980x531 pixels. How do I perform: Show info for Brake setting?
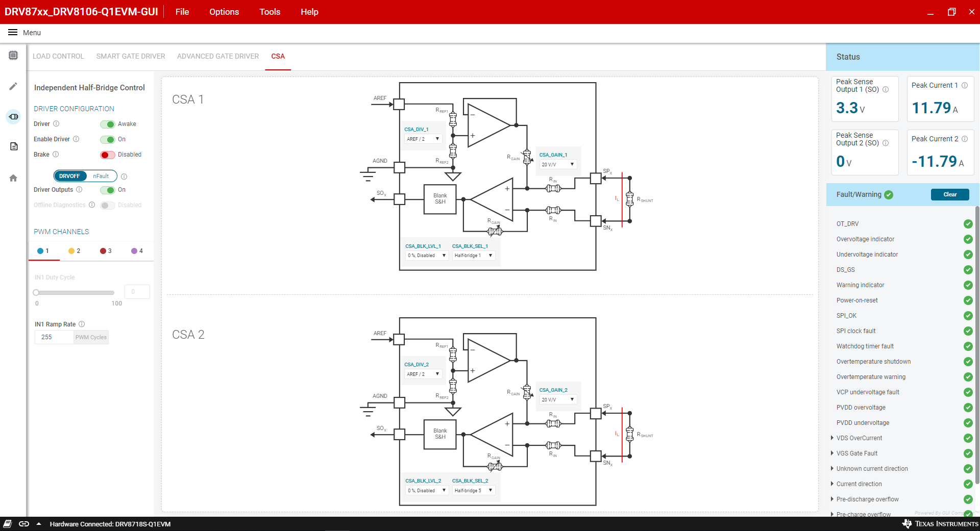[56, 155]
